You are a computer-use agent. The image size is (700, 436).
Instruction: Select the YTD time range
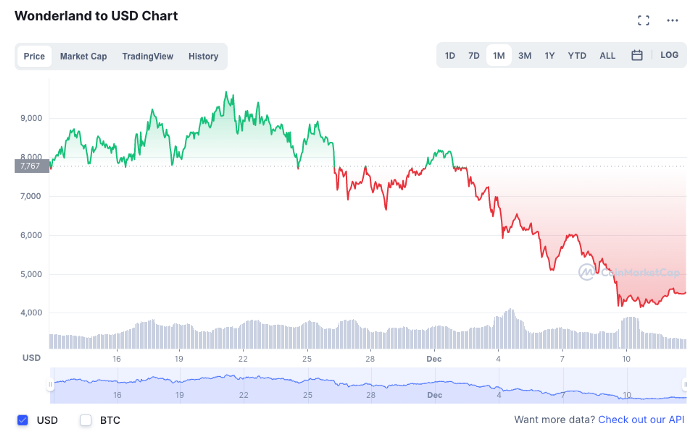(577, 56)
